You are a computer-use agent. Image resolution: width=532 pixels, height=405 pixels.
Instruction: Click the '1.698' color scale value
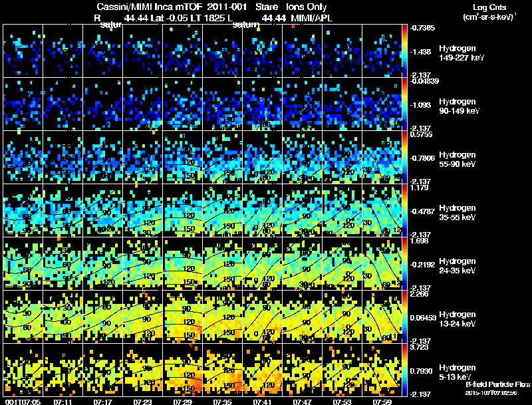click(420, 241)
